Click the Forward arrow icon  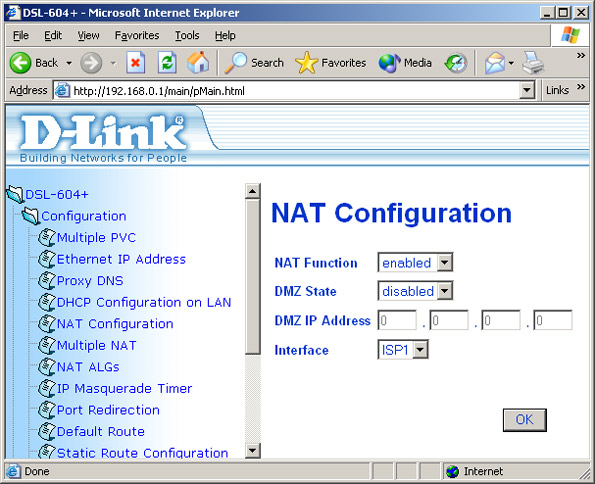91,63
